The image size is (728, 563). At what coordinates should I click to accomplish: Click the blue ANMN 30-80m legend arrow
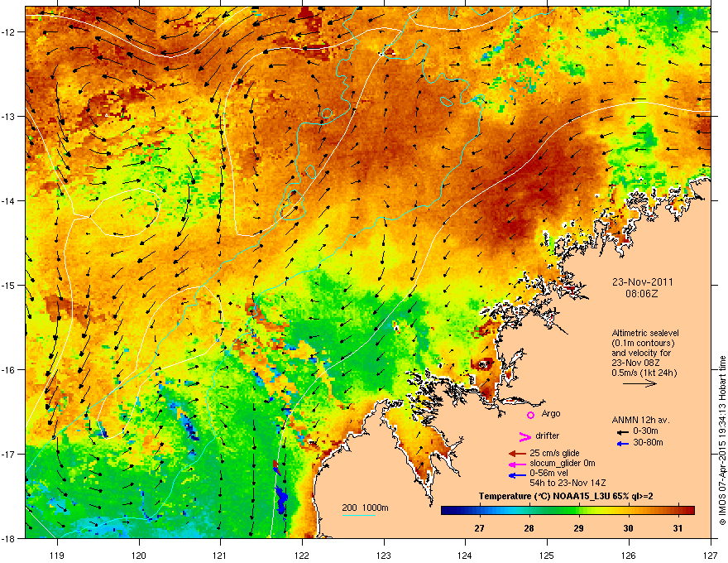623,444
